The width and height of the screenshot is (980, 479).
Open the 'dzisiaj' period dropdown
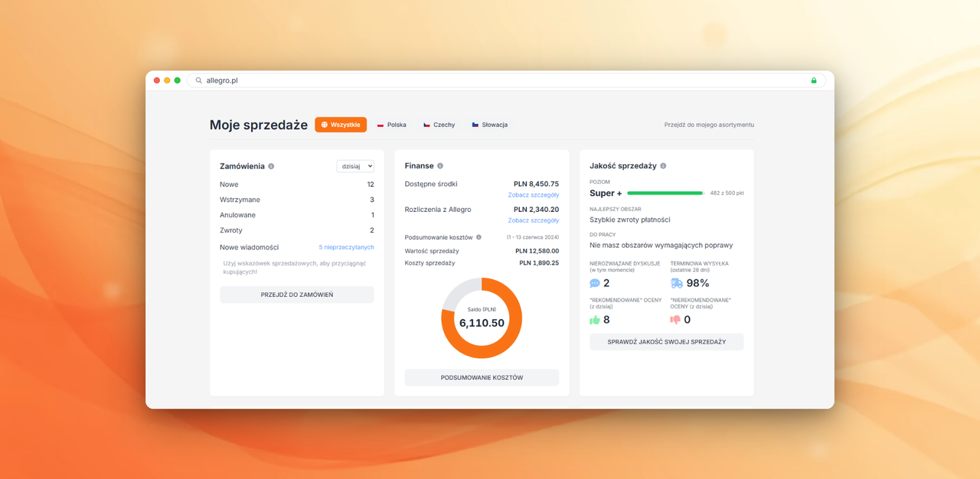[355, 166]
